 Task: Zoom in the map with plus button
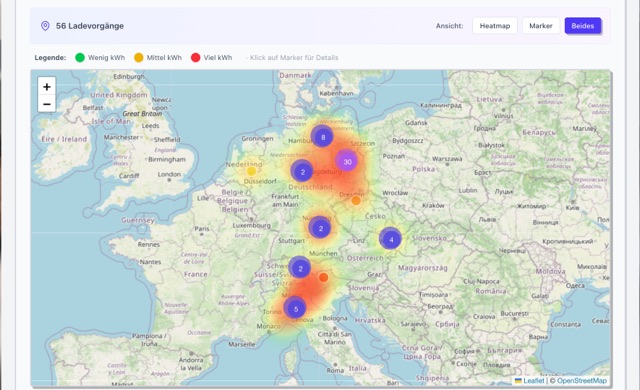pos(47,86)
